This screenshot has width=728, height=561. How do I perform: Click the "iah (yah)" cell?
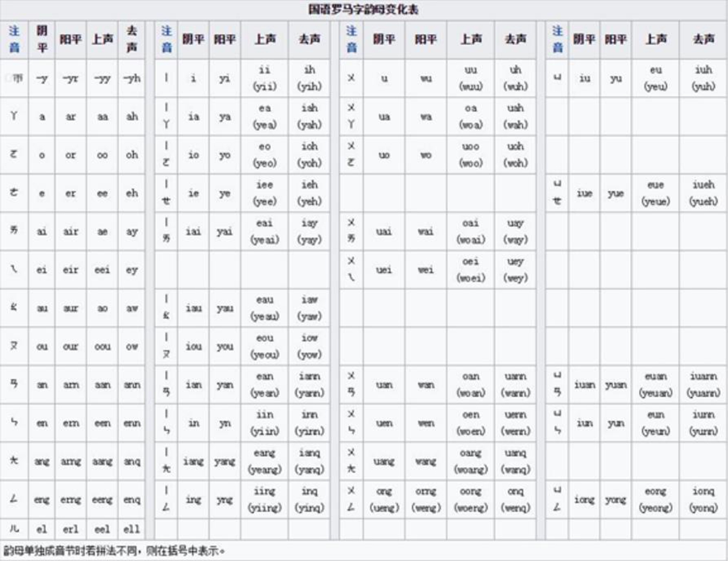(309, 117)
